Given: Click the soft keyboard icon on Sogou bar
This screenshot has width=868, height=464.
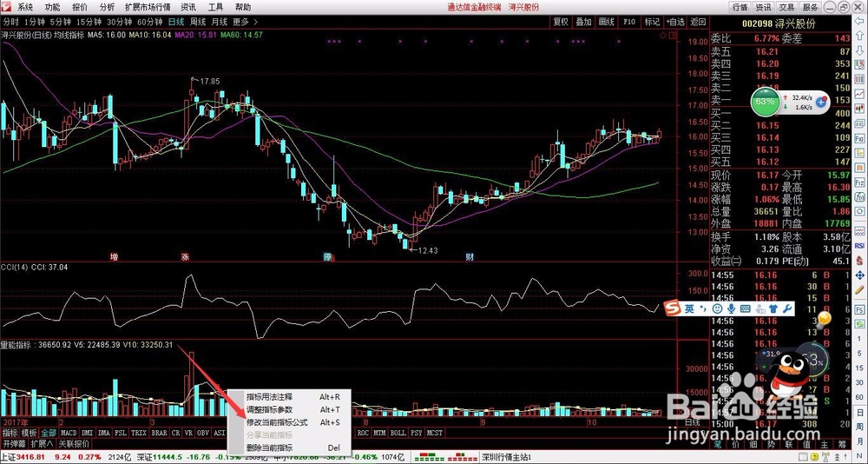Looking at the screenshot, I should coord(745,308).
